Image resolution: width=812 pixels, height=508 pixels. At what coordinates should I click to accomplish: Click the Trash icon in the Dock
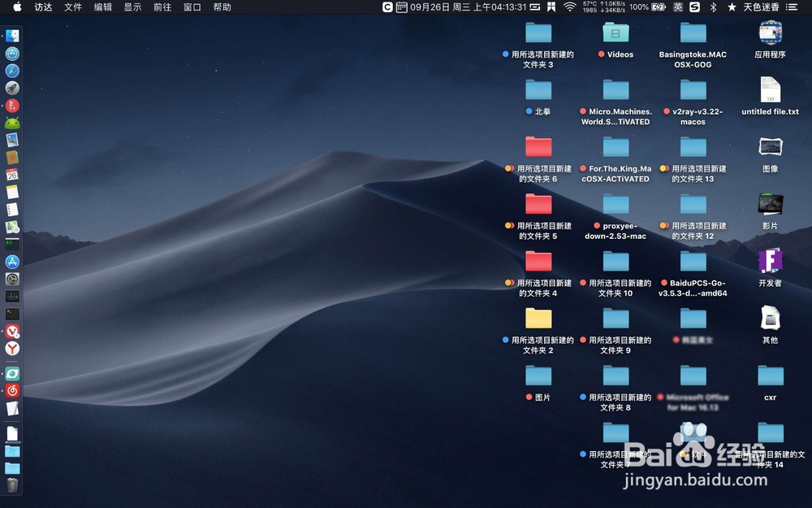coord(11,485)
